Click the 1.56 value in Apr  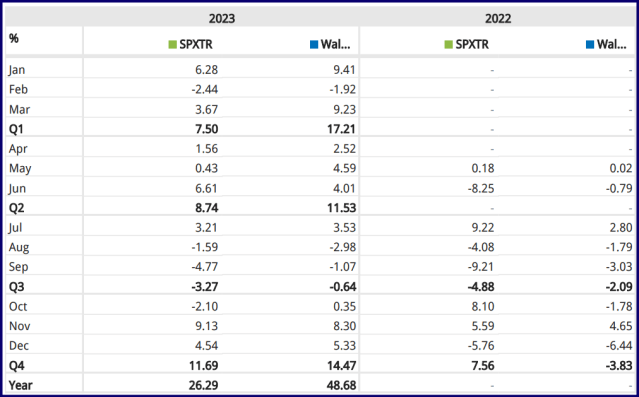(x=207, y=149)
